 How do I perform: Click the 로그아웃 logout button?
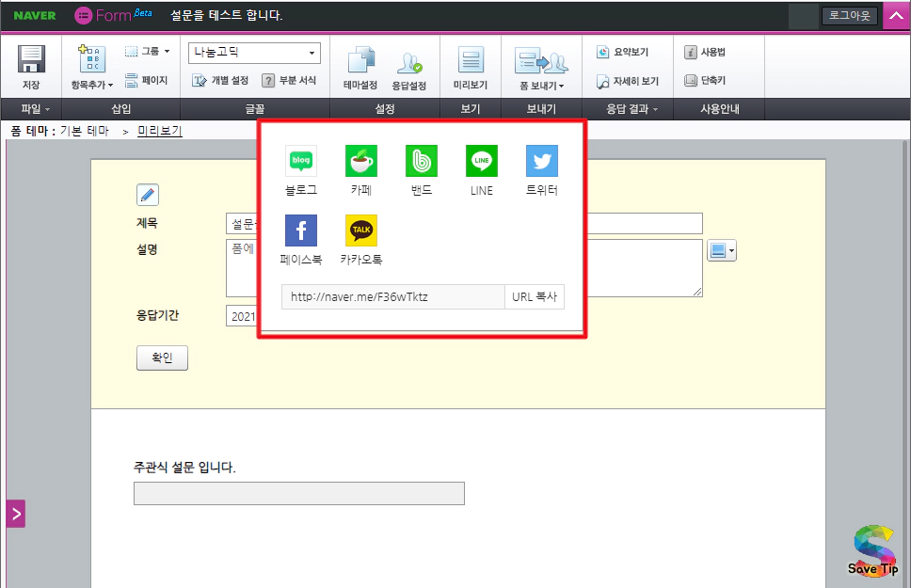[850, 16]
